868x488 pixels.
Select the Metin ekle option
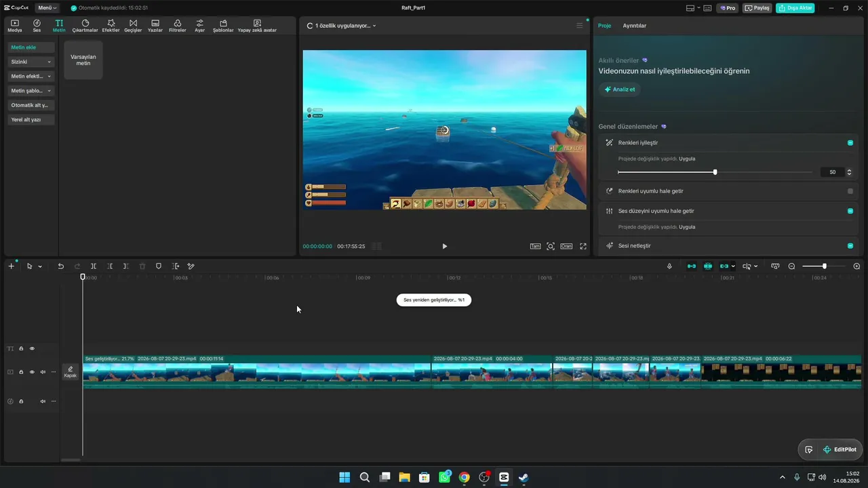[31, 47]
